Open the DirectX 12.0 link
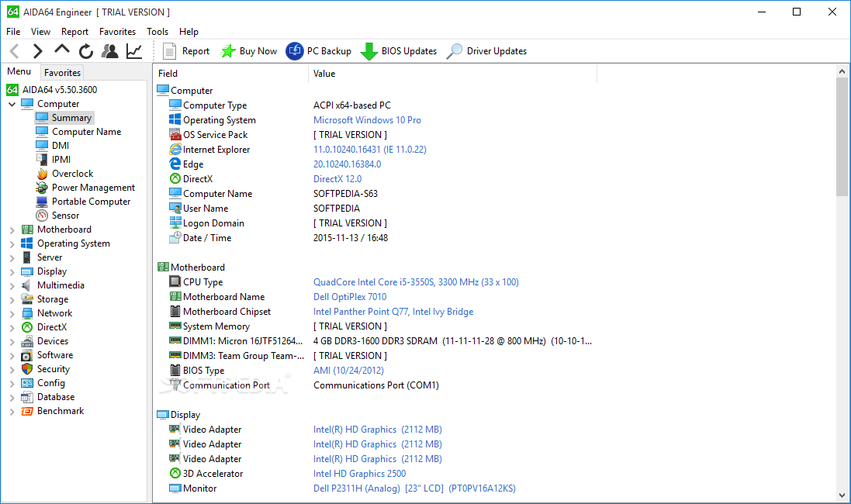This screenshot has width=851, height=504. [x=337, y=178]
